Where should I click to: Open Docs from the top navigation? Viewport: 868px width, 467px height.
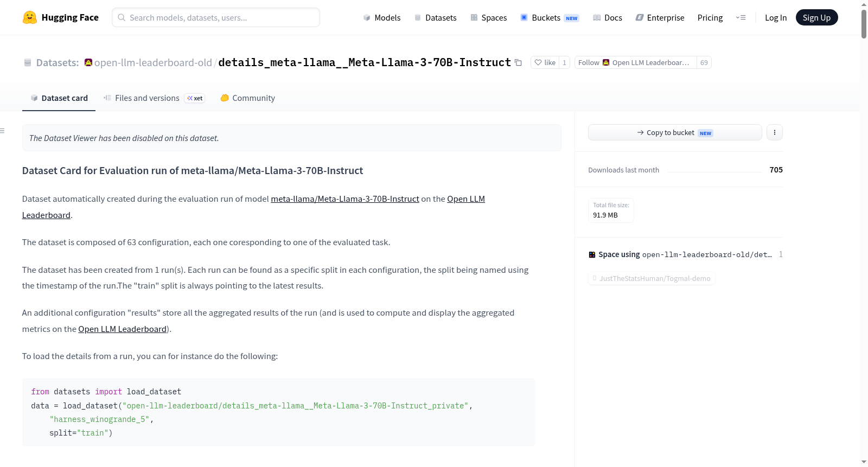608,18
